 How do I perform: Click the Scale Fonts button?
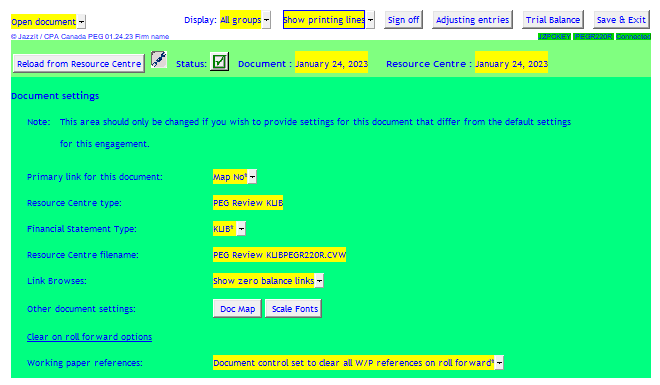[294, 308]
